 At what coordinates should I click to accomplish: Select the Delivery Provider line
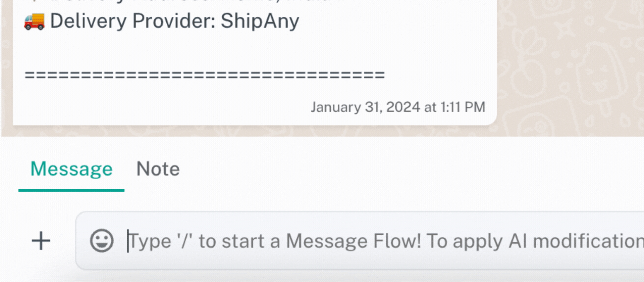pyautogui.click(x=161, y=21)
